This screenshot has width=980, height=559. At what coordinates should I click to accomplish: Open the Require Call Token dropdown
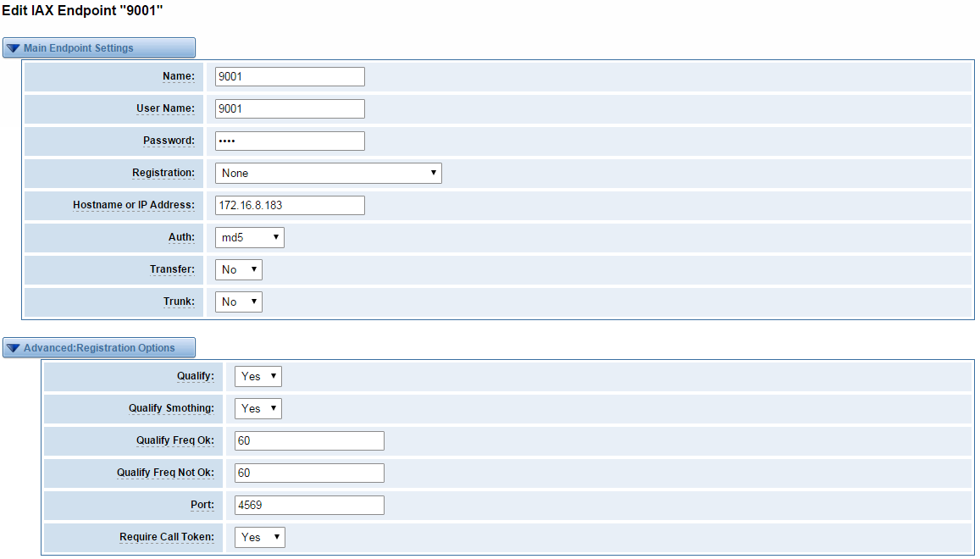(259, 537)
